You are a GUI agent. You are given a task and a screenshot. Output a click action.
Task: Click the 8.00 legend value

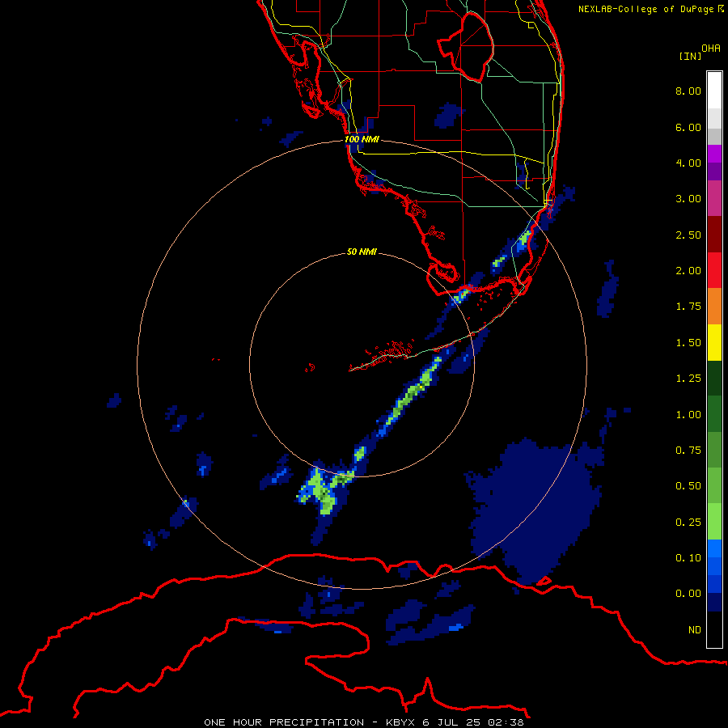(x=688, y=91)
